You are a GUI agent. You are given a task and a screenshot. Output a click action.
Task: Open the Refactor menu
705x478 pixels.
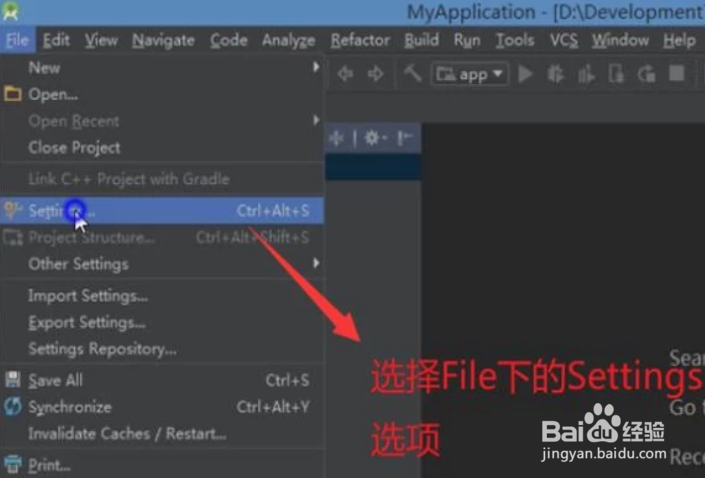click(360, 40)
